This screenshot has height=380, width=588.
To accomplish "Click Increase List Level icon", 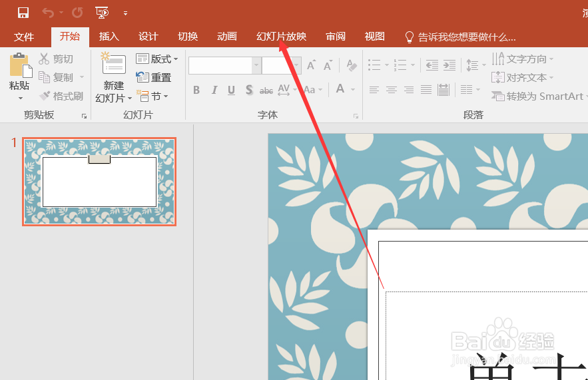I will pyautogui.click(x=449, y=65).
